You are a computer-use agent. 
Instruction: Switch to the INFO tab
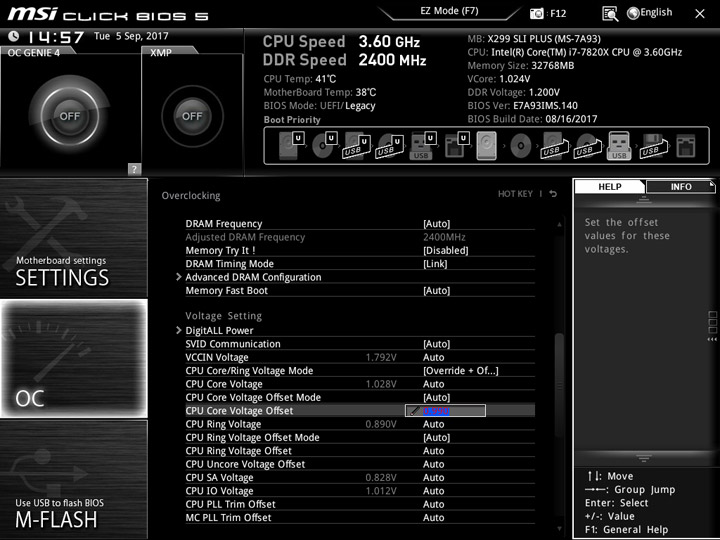pos(681,186)
